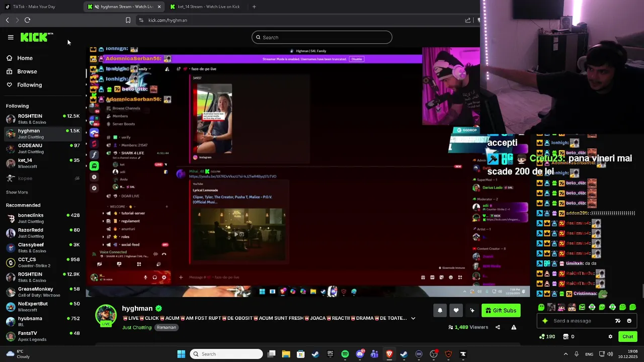Click the browser share icon
Viewport: 644px width, 362px height.
point(468,20)
